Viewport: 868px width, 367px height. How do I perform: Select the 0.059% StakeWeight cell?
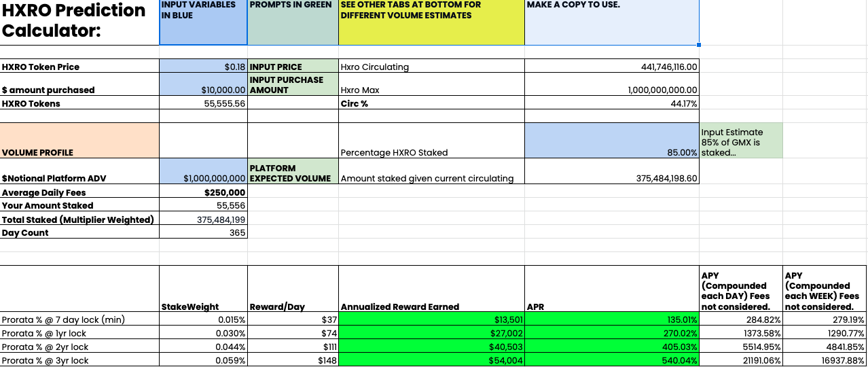pyautogui.click(x=203, y=360)
